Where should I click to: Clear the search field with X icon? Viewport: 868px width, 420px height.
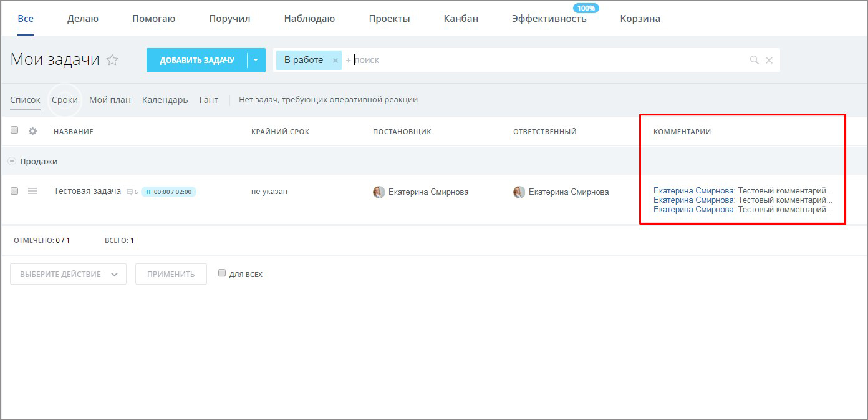point(769,60)
